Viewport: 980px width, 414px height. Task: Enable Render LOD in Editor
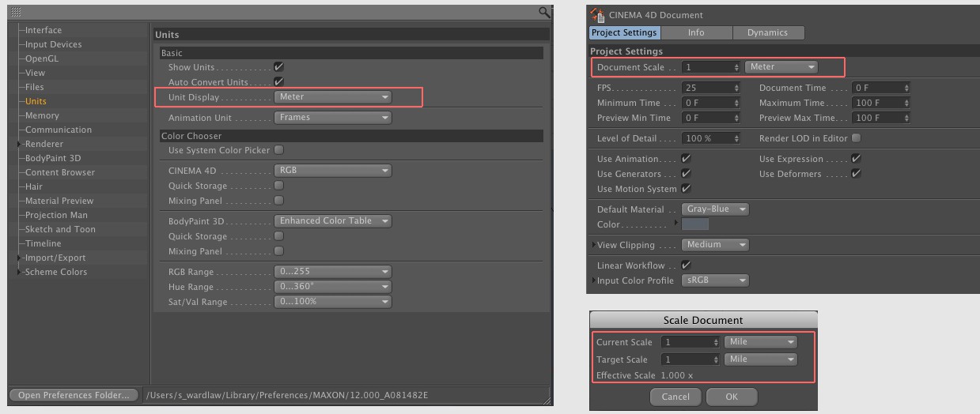856,138
